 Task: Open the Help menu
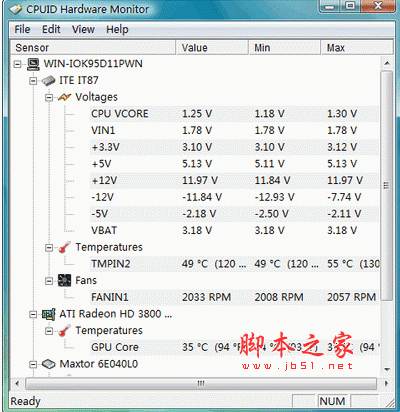(x=117, y=29)
